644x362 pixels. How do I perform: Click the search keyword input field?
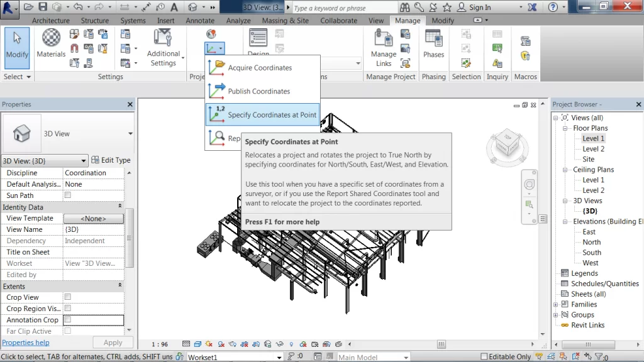[343, 8]
